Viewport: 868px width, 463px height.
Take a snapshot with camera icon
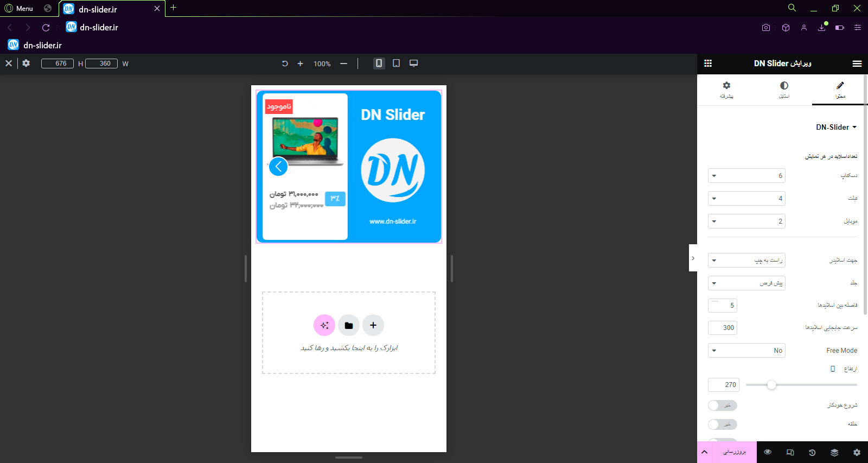point(765,27)
